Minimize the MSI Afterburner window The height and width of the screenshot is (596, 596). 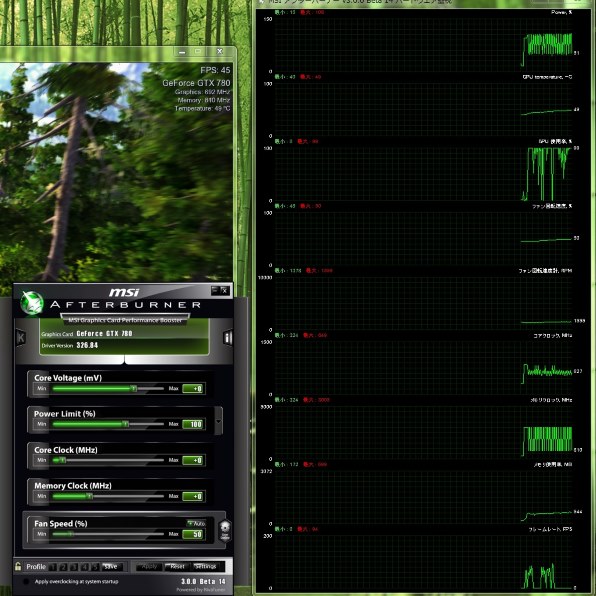(215, 290)
